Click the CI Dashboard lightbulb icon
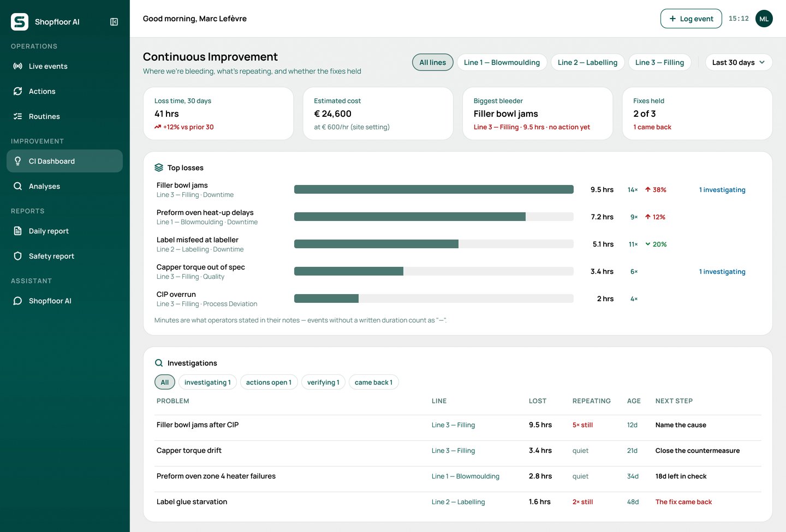 coord(18,161)
